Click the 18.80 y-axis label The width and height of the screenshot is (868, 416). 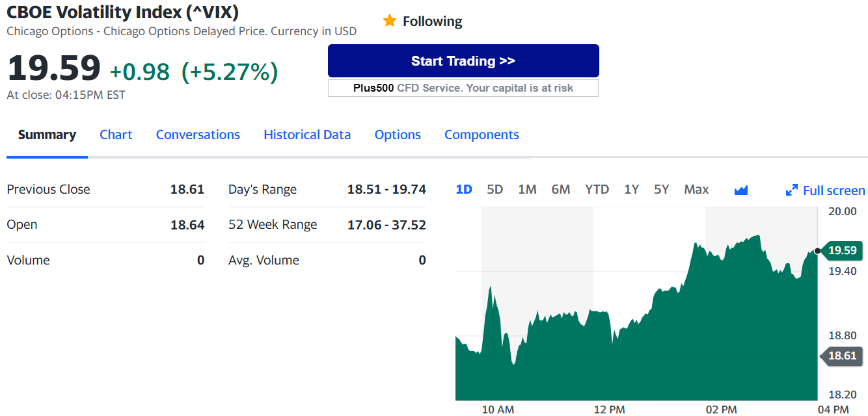tap(843, 336)
